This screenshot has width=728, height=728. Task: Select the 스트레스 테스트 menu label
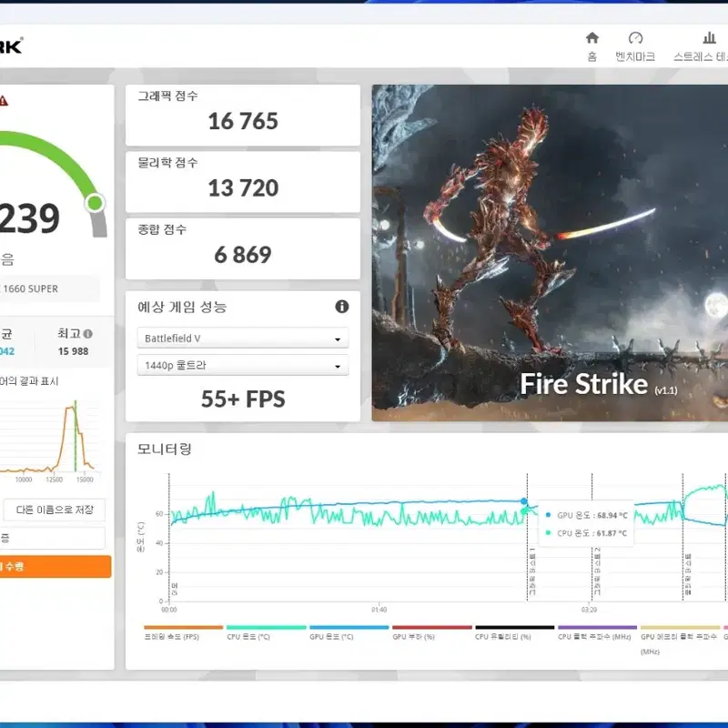(701, 56)
